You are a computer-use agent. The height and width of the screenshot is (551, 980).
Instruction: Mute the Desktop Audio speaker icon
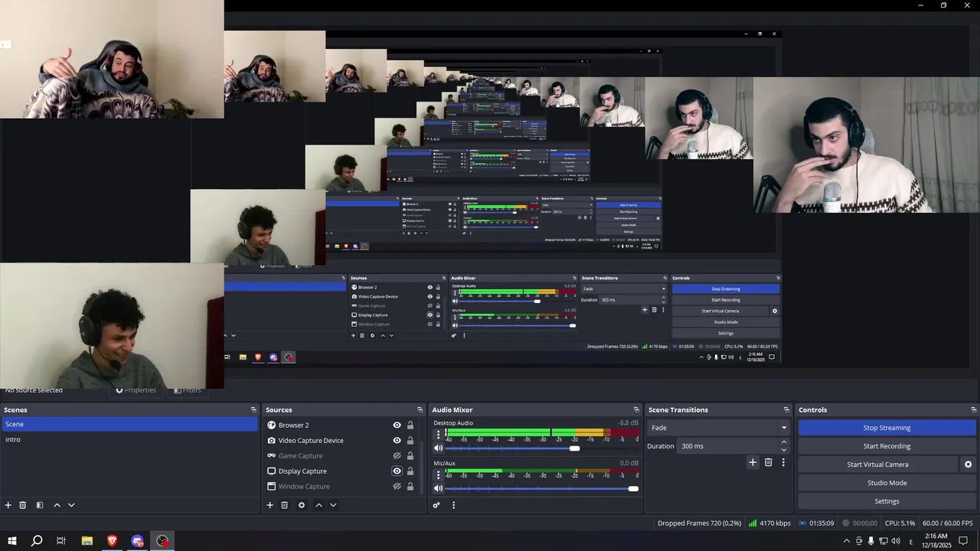click(x=439, y=448)
